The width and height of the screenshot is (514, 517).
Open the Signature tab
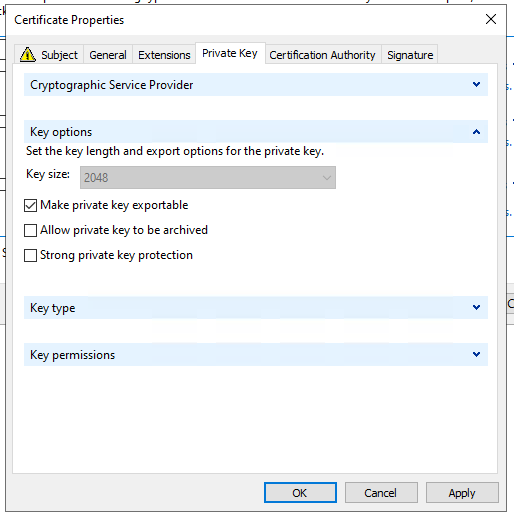(410, 55)
